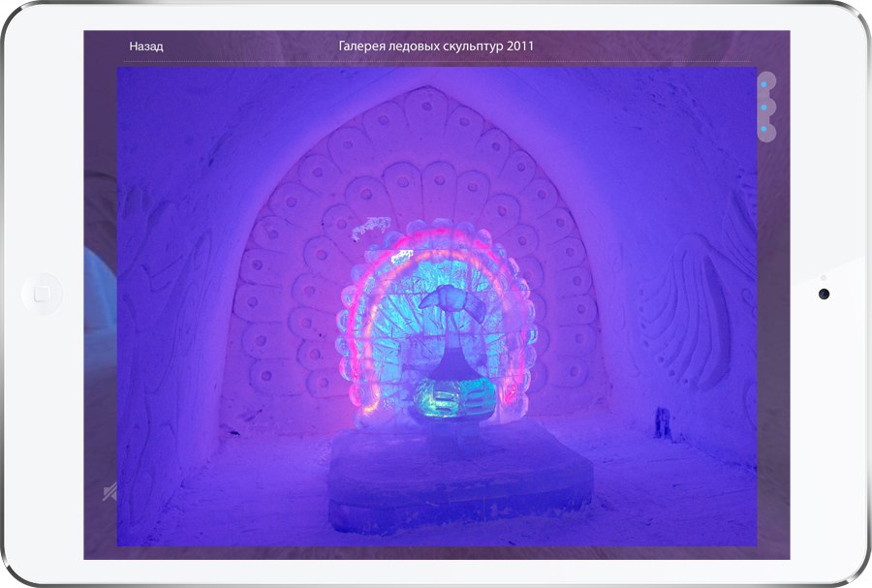Toggle the muted speaker sound icon
Image resolution: width=872 pixels, height=588 pixels.
click(108, 493)
